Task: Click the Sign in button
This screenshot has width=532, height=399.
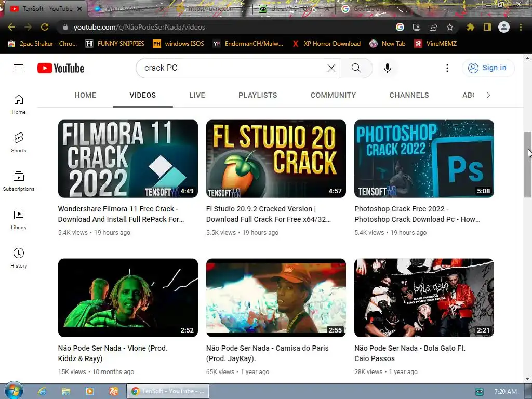Action: pyautogui.click(x=488, y=68)
